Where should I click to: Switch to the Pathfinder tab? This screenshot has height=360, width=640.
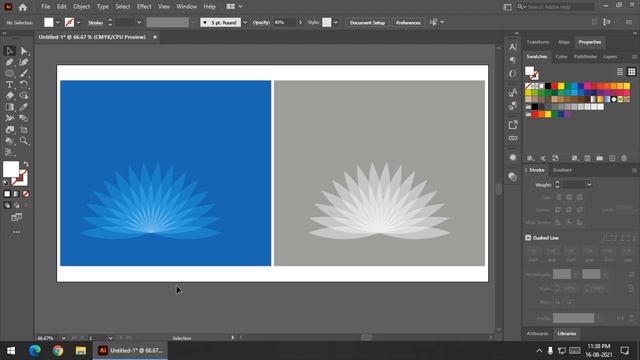tap(585, 57)
